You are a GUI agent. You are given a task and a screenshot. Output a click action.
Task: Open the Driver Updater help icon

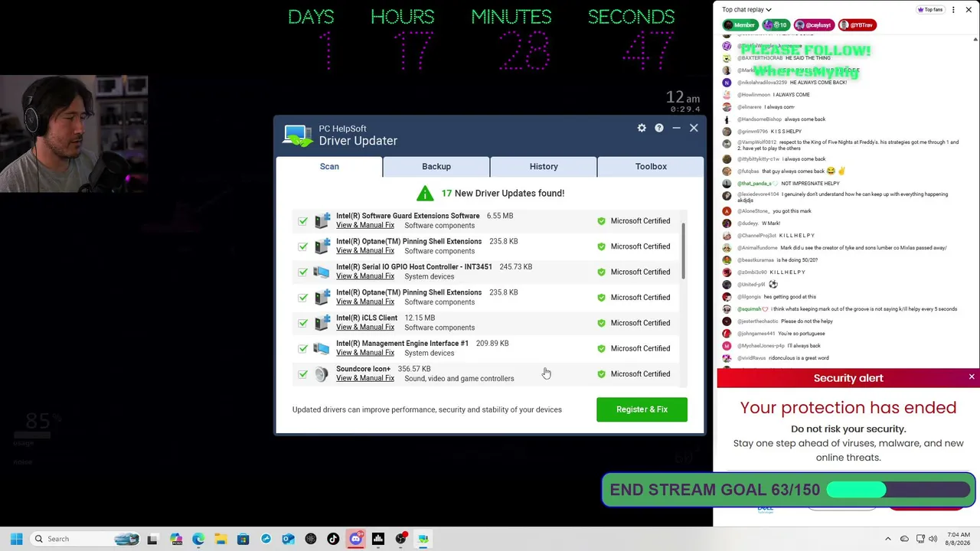pyautogui.click(x=658, y=128)
